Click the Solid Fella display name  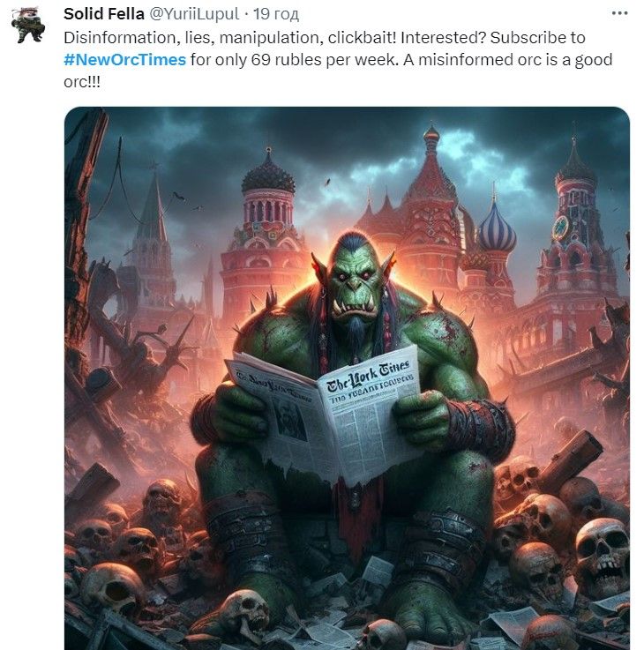tap(104, 14)
